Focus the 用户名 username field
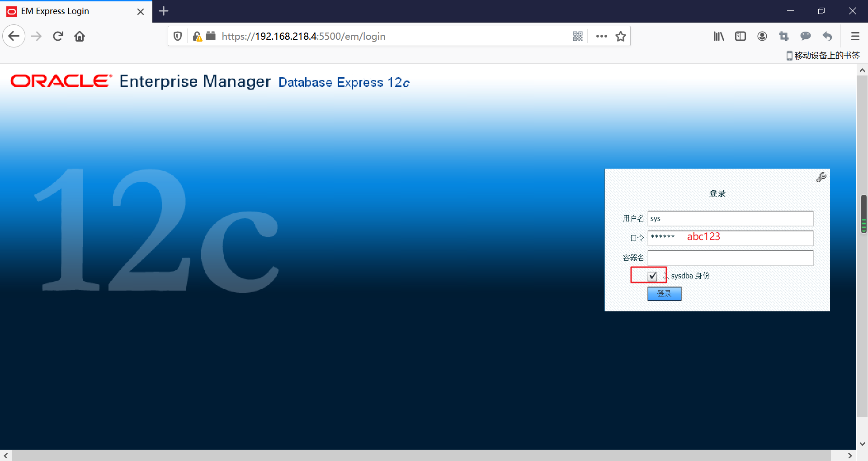868x461 pixels. [731, 219]
